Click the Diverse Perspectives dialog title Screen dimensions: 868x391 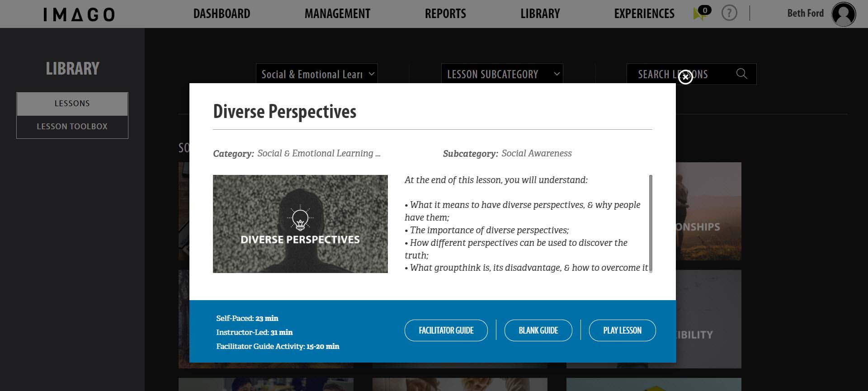tap(285, 112)
